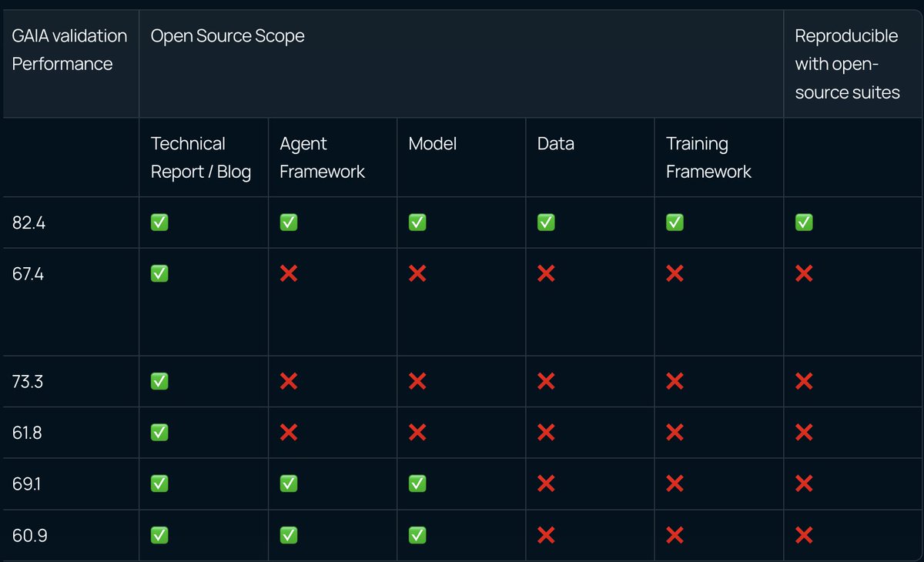Viewport: 924px width, 562px height.
Task: Click the Agent Framework checkmark in the 82.4 row
Action: (289, 222)
